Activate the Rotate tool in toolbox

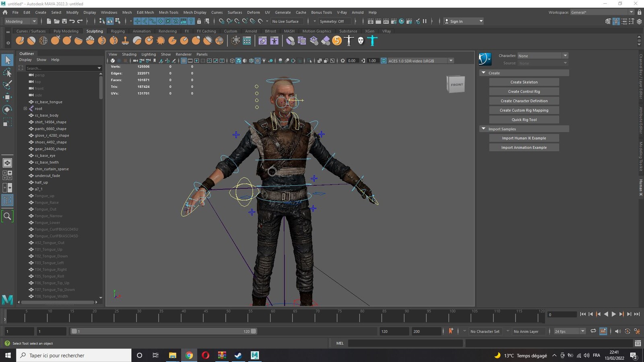coord(7,109)
